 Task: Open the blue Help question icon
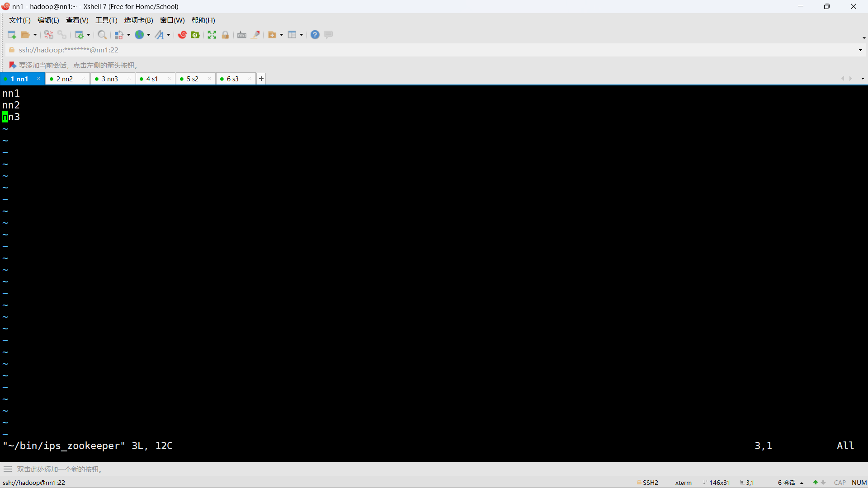point(315,35)
